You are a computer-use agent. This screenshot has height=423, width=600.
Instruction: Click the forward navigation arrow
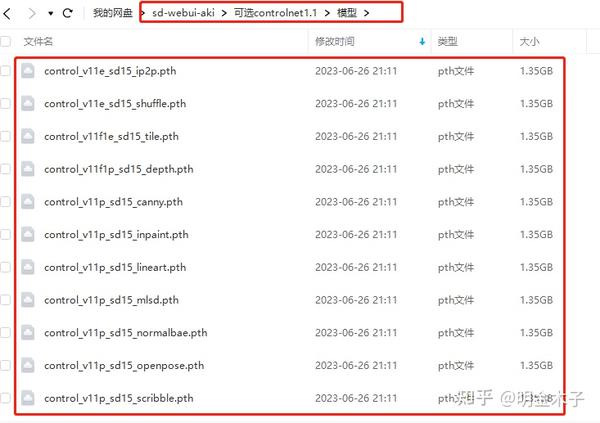point(32,13)
